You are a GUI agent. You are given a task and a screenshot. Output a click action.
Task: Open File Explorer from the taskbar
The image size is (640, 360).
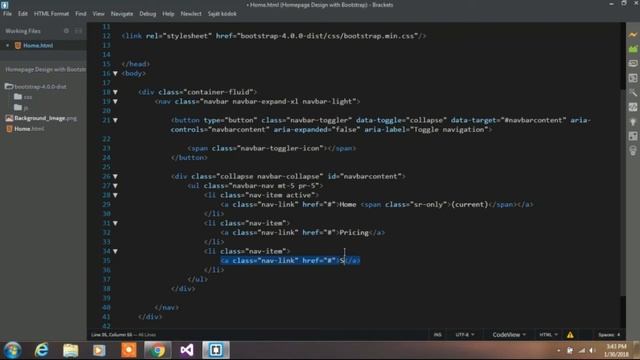[71, 350]
